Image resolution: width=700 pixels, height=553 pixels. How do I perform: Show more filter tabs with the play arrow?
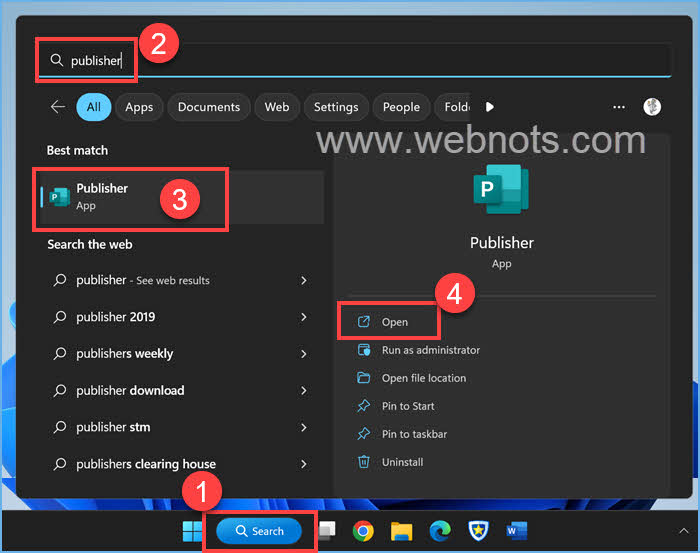(x=490, y=107)
